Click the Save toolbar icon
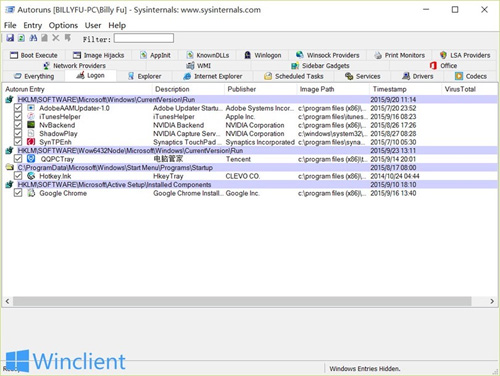Image resolution: width=500 pixels, height=376 pixels. point(10,38)
